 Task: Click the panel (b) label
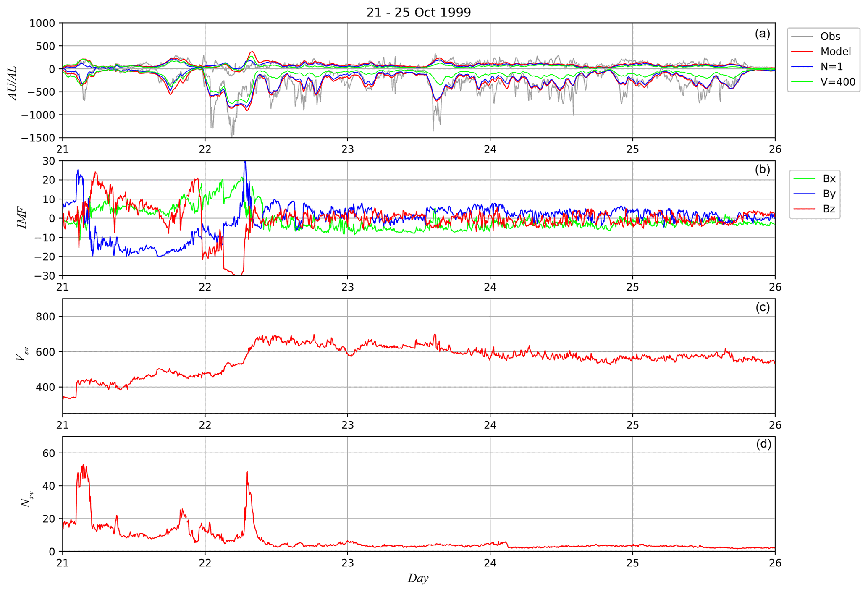click(x=762, y=170)
